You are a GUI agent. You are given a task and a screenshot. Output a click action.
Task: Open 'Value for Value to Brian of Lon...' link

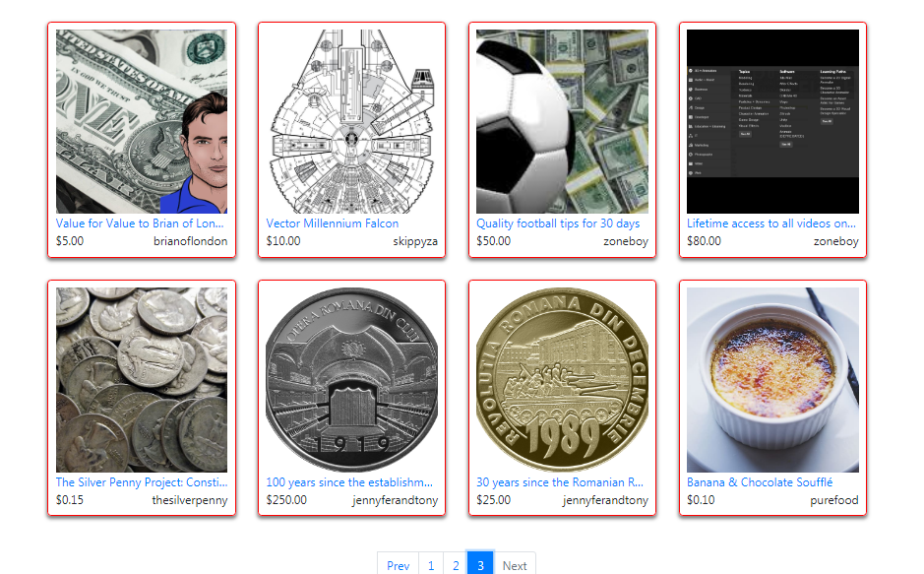(140, 223)
